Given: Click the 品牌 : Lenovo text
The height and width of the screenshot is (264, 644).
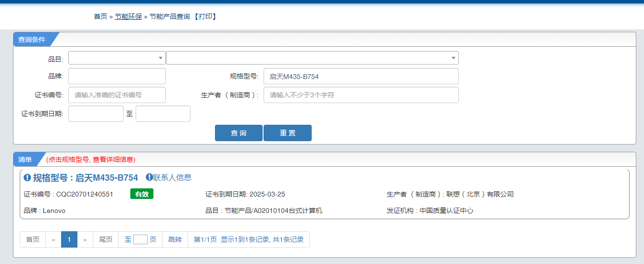Looking at the screenshot, I should tap(45, 211).
